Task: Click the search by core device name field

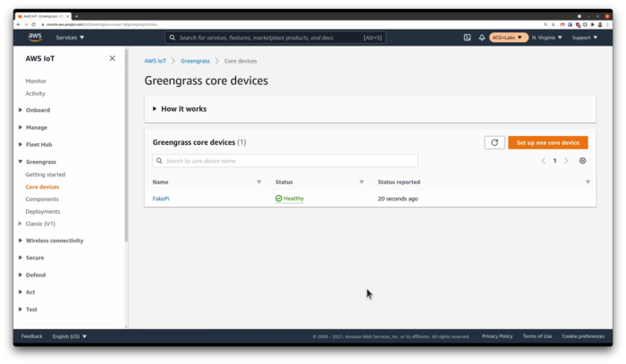Action: coord(285,161)
